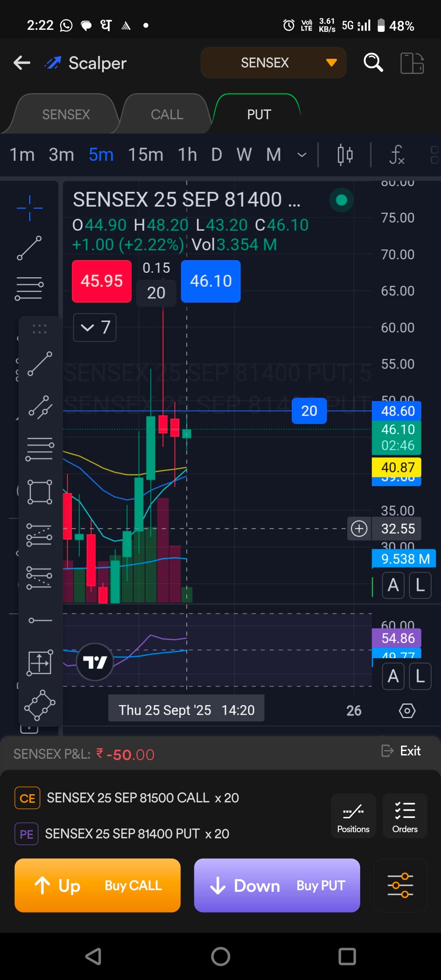Open the chart layout panel icon
Image resolution: width=441 pixels, height=980 pixels.
pos(412,63)
